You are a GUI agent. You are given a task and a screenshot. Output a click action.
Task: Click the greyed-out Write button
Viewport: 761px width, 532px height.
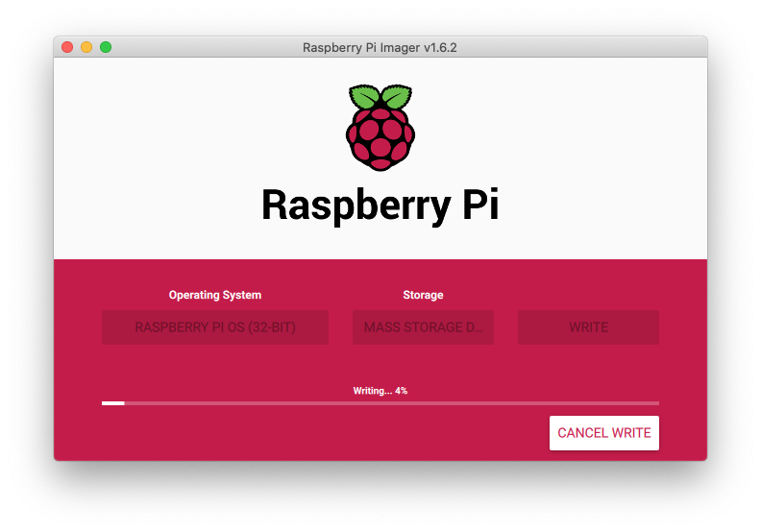tap(588, 327)
